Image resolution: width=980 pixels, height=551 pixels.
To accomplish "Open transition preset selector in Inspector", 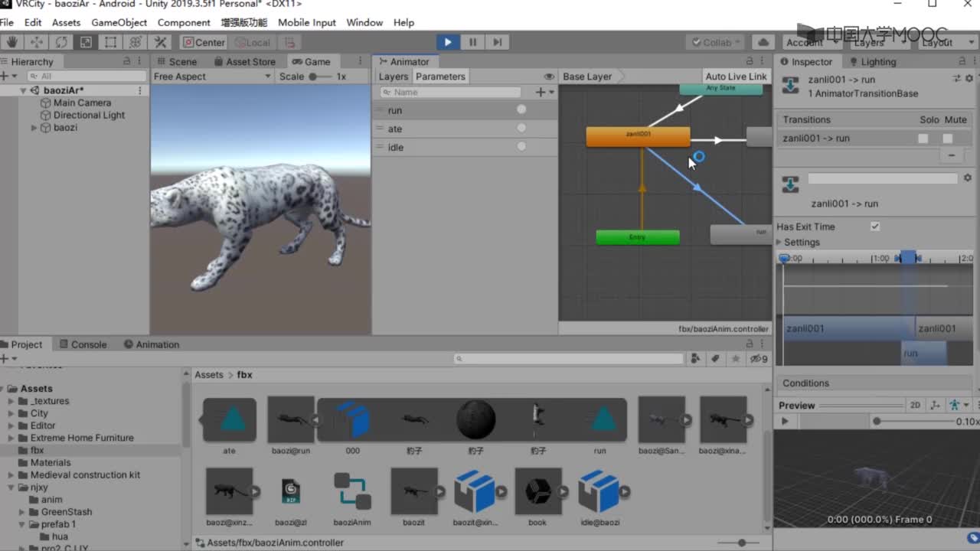I will 957,79.
